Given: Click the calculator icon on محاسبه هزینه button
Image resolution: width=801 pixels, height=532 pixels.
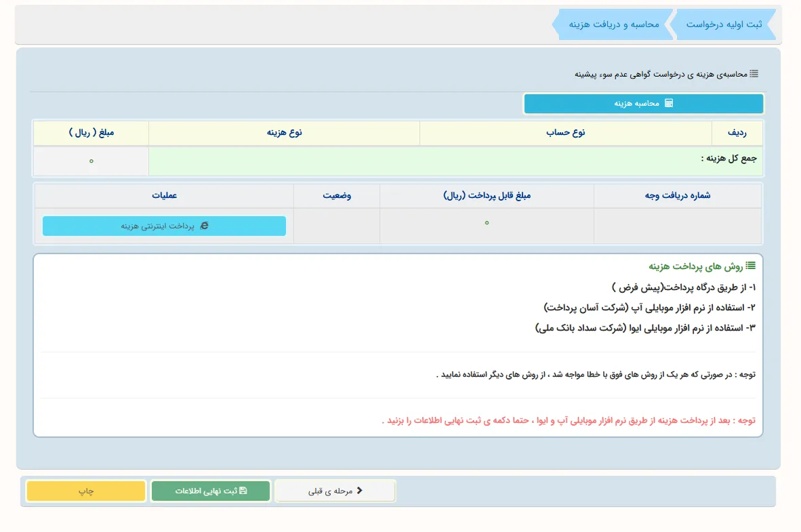Looking at the screenshot, I should click(671, 103).
